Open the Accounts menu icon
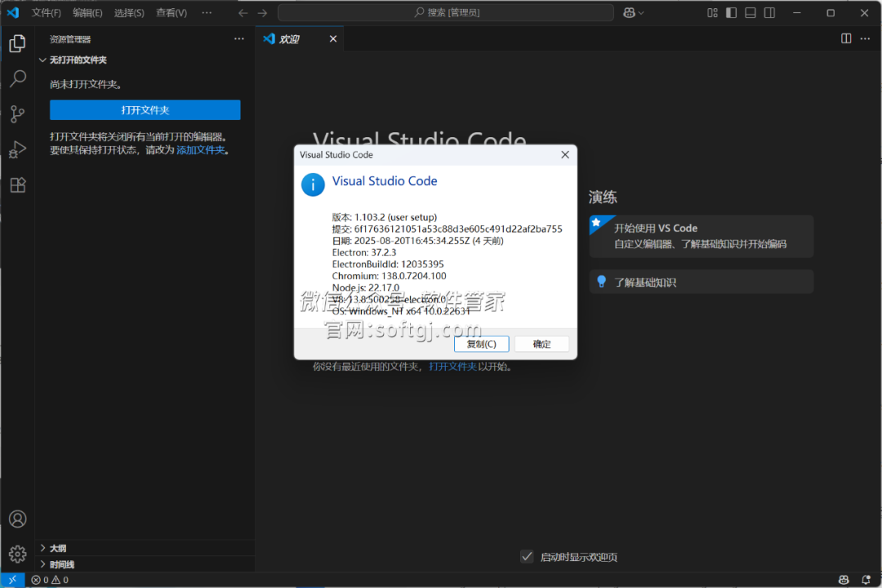882x588 pixels. (x=17, y=519)
